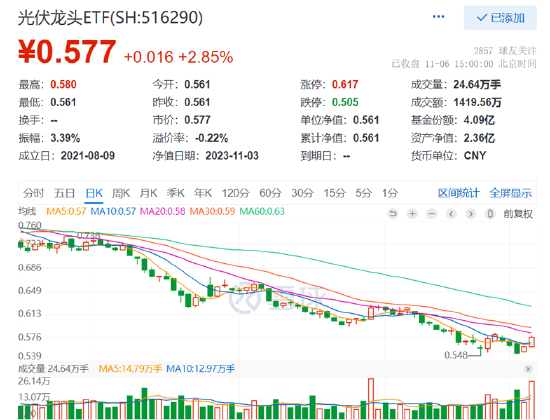Switch to the 5分 interval tab

(x=363, y=193)
